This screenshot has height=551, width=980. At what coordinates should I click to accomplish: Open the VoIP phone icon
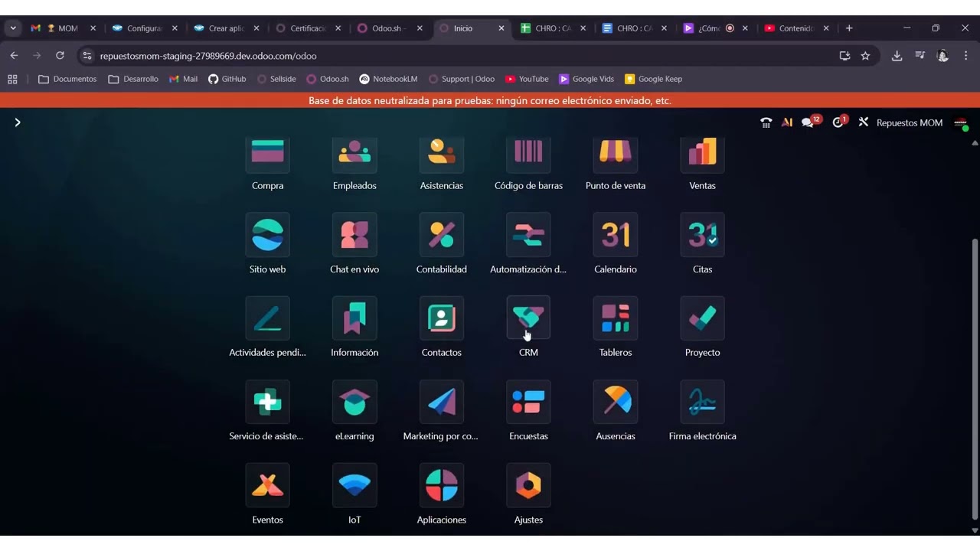coord(766,122)
